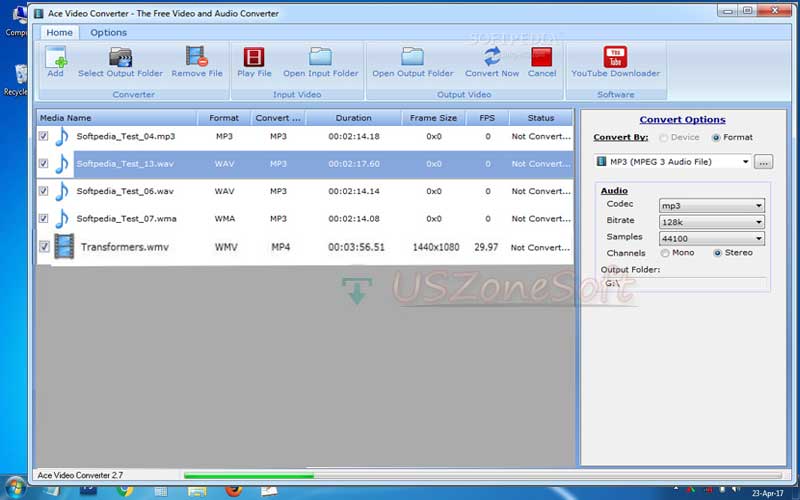800x500 pixels.
Task: Sort by Media Name column header
Action: click(117, 118)
